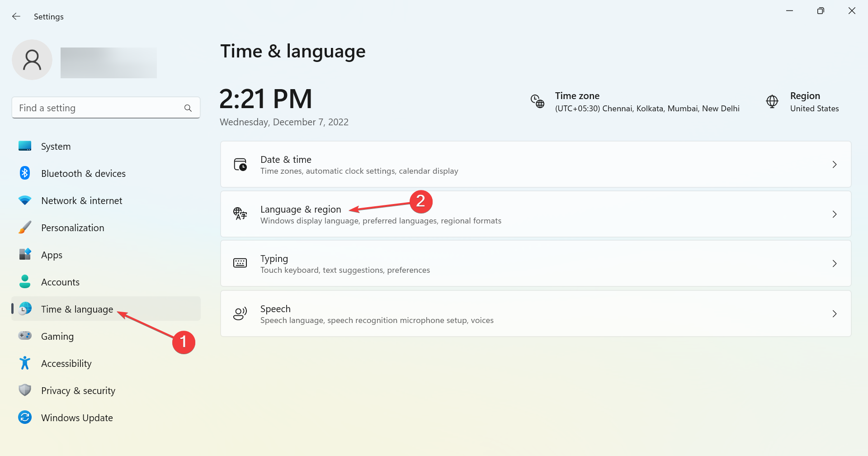868x456 pixels.
Task: Expand Date & time via its chevron
Action: [835, 165]
